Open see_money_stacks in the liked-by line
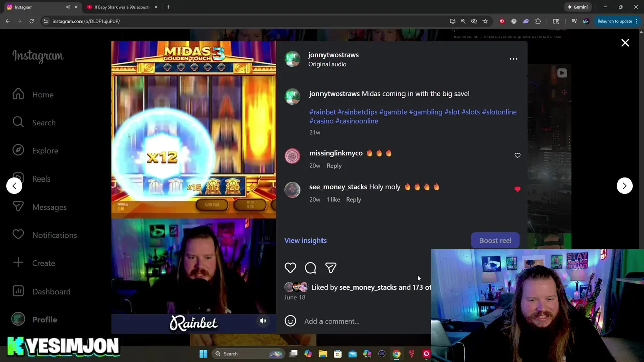644x362 pixels. point(368,287)
